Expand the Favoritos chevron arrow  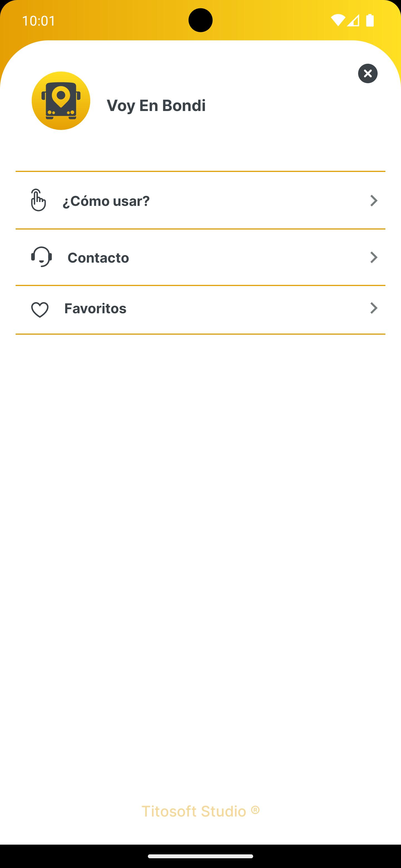(x=374, y=308)
